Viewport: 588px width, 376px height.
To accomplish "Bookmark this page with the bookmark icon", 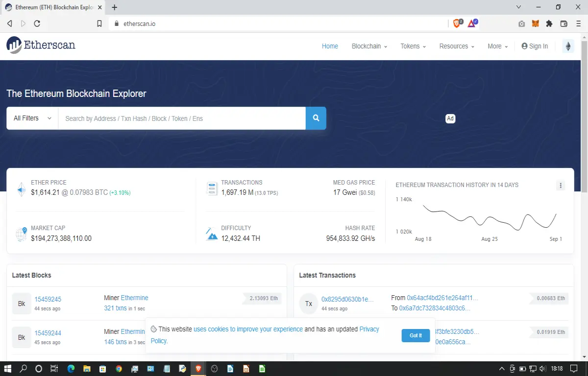I will pos(99,23).
